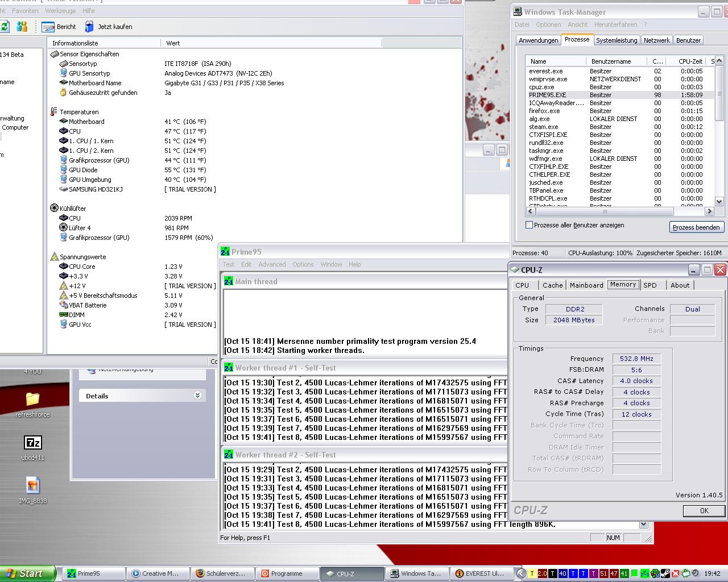Switch to Cache tab in CPU-Z
728x582 pixels.
tap(552, 285)
